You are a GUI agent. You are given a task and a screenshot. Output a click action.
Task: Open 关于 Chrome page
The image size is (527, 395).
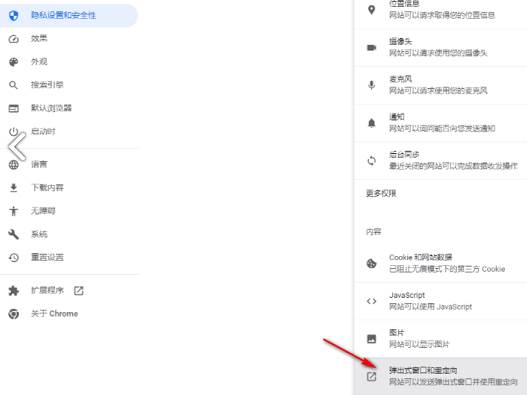(x=69, y=314)
